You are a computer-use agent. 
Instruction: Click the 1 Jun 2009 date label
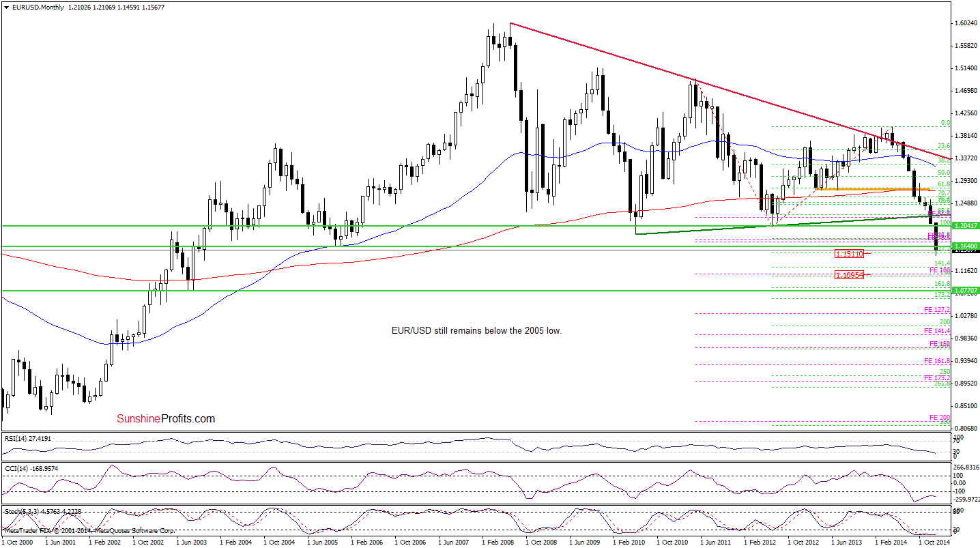pyautogui.click(x=585, y=541)
